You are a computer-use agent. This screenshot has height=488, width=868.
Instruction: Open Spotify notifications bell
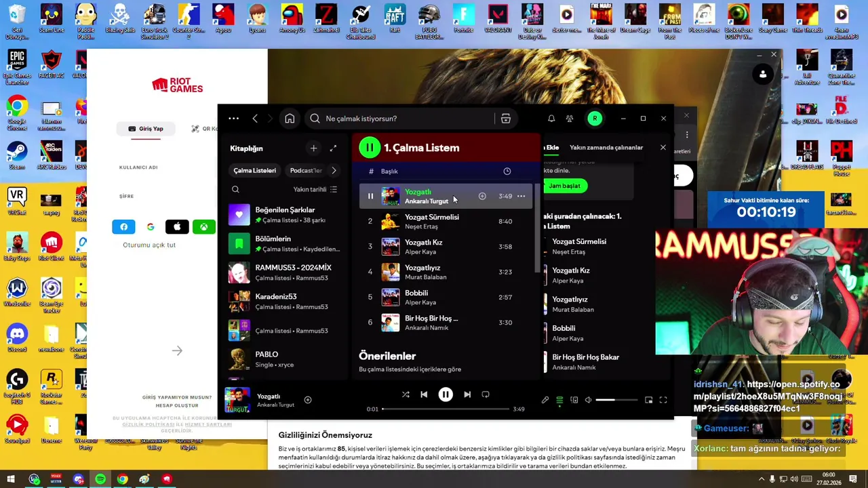551,119
